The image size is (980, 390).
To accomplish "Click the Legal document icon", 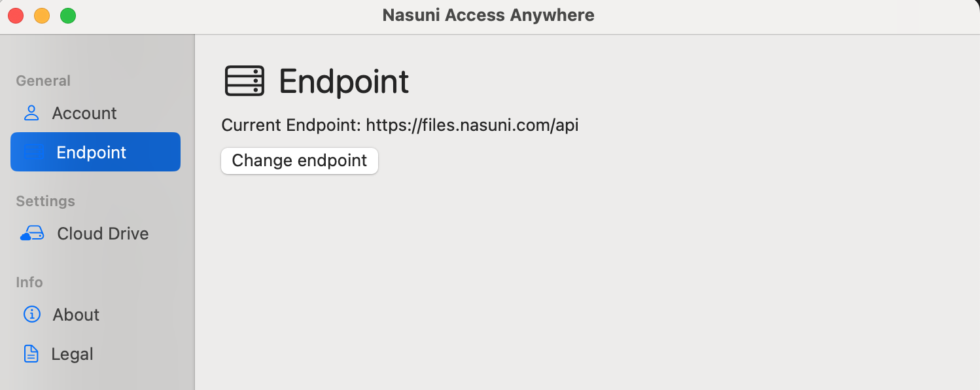I will point(31,354).
